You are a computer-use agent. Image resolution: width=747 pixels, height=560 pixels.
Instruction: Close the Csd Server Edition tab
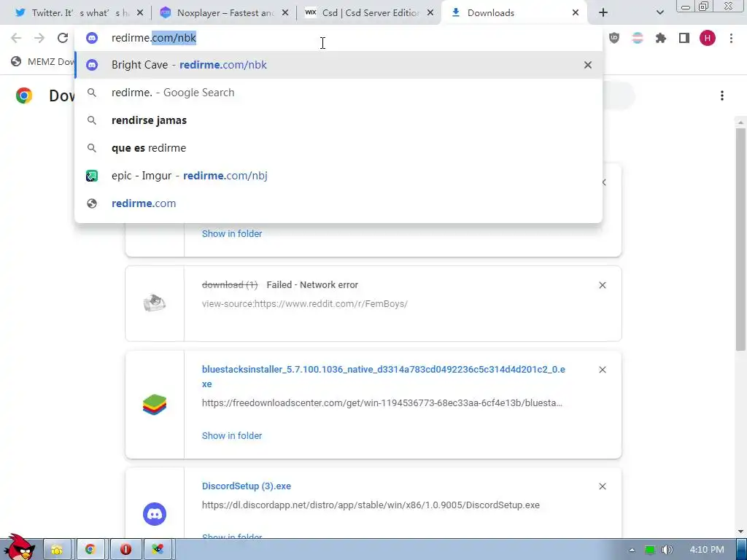430,13
